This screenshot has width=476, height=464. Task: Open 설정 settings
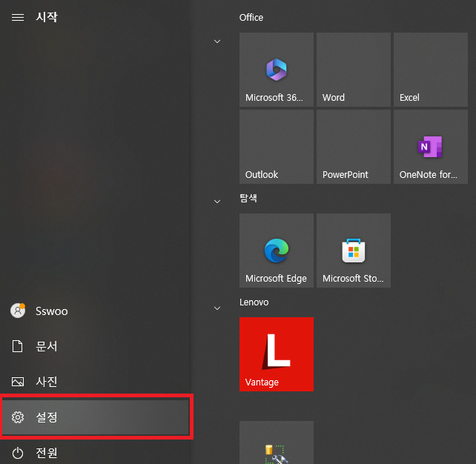pos(96,417)
